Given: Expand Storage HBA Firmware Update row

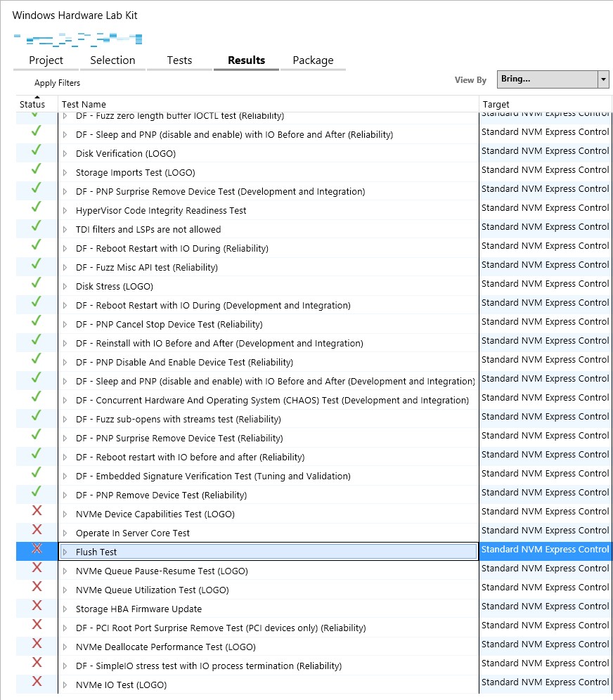Looking at the screenshot, I should [x=65, y=609].
